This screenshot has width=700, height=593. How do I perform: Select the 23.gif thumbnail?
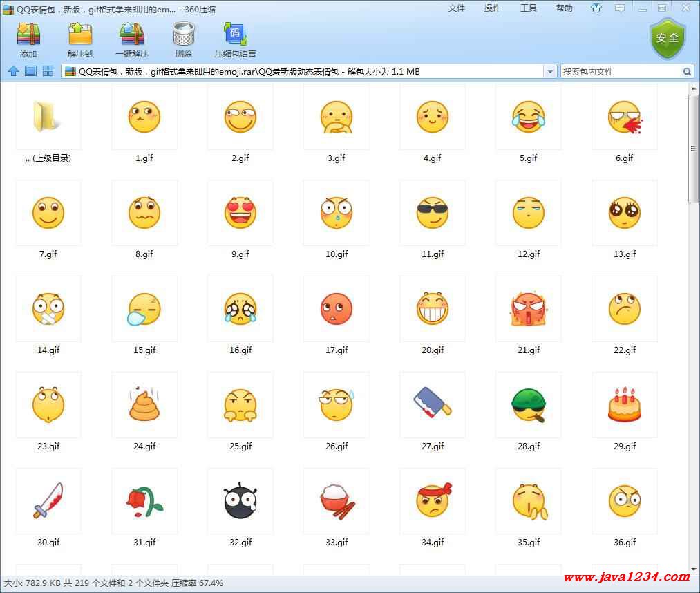[48, 405]
